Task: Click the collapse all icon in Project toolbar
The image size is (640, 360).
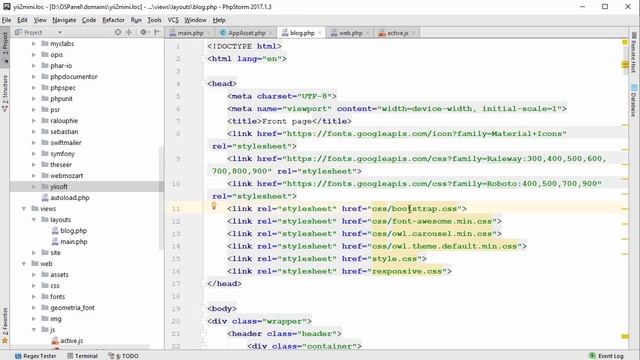Action: [129, 32]
